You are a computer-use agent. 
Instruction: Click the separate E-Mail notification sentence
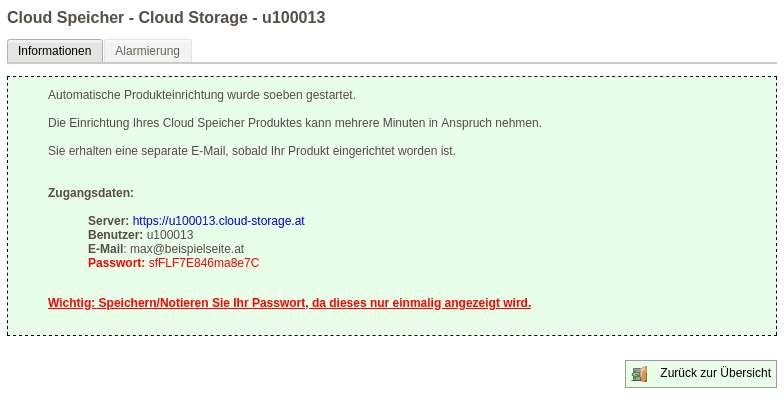click(x=252, y=151)
